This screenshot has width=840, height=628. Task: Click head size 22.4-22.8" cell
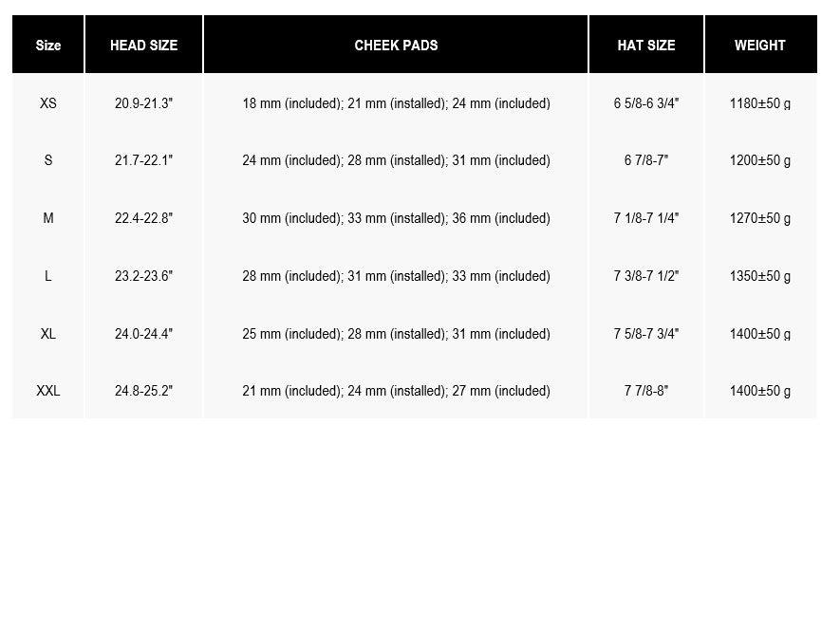click(x=143, y=218)
